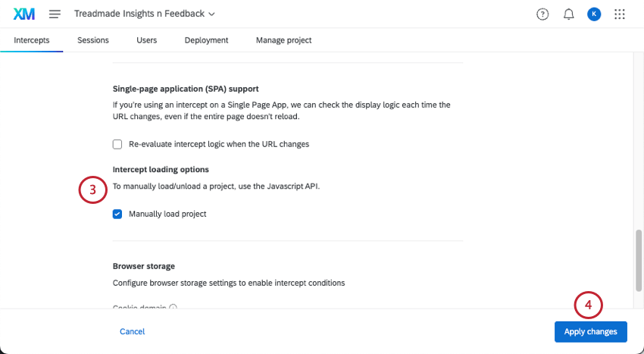Click the vertical scrollbar thumb
Screen dimensions: 644x354
(x=639, y=258)
